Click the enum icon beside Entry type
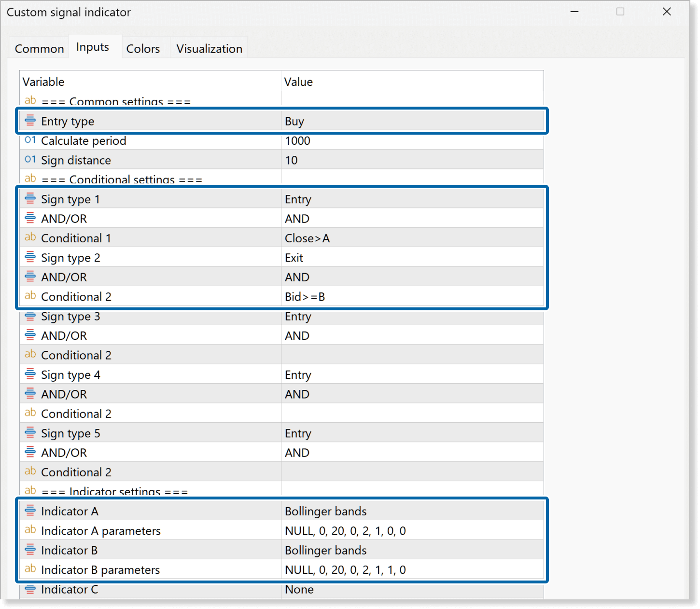This screenshot has width=700, height=609. (x=30, y=120)
